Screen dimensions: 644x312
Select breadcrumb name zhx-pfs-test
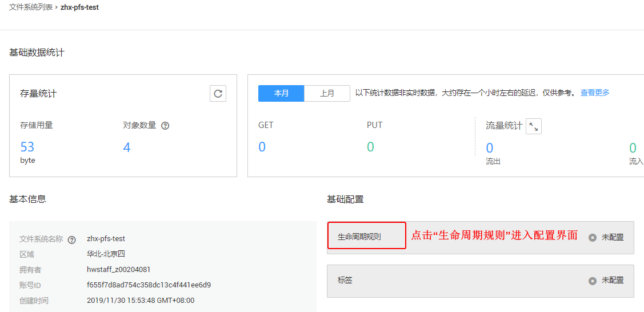coord(79,7)
